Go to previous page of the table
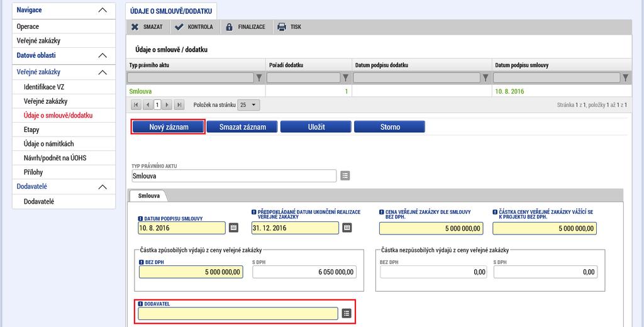 (148, 105)
